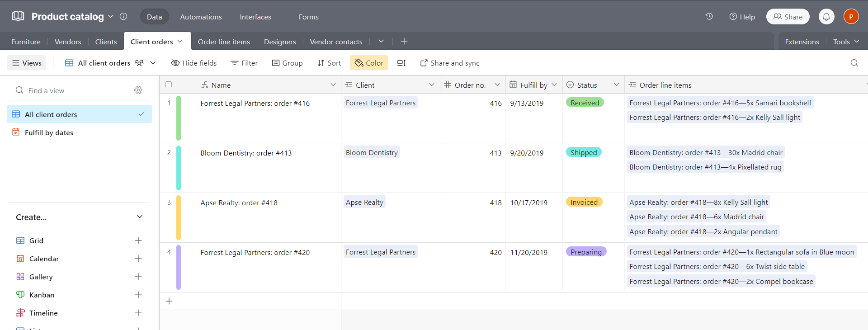
Task: Open Order line items table tab
Action: [224, 42]
